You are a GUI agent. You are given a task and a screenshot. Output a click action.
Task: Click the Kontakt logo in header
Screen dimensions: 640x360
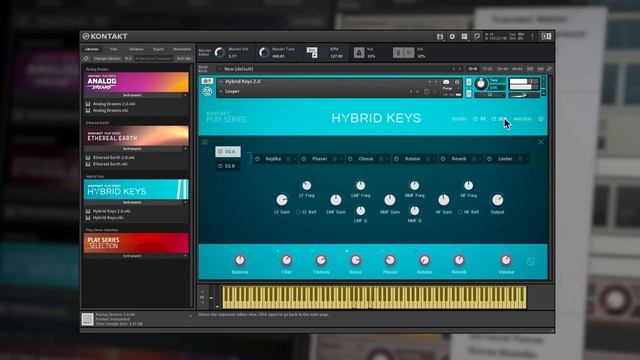[x=105, y=36]
